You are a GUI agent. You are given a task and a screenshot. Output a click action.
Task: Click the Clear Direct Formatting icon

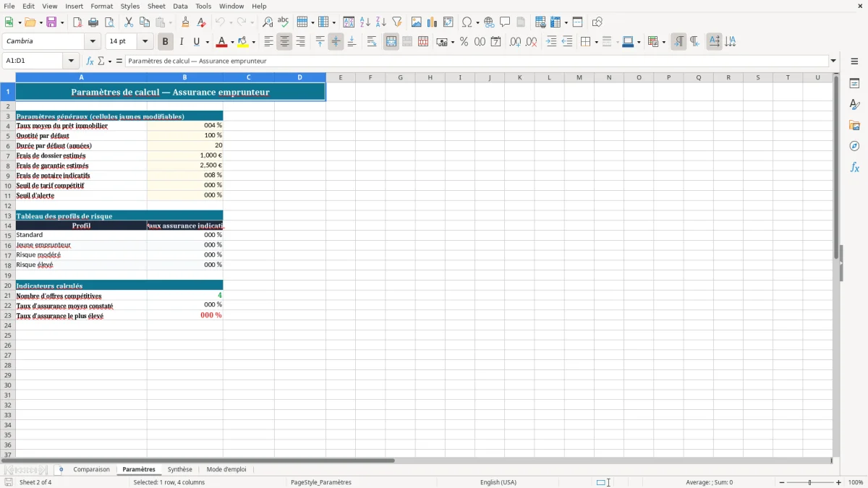click(202, 22)
